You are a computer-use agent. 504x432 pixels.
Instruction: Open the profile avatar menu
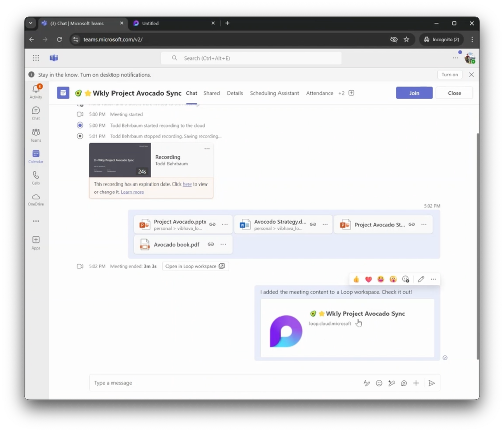470,58
